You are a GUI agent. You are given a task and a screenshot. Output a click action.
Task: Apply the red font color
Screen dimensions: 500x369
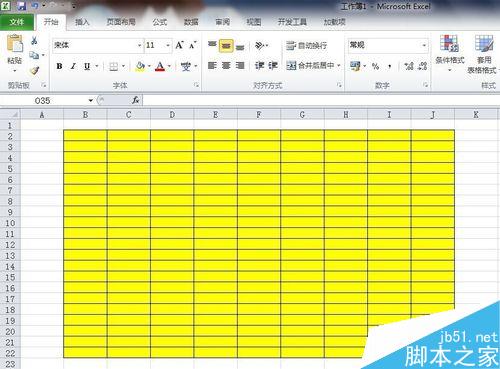pos(160,66)
